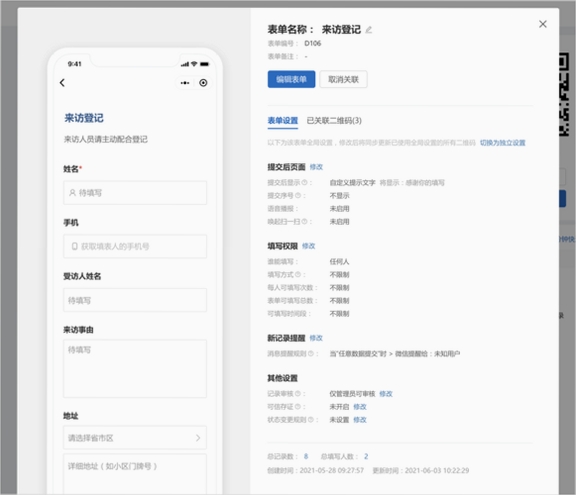Click the 受访人姓名 input field
Viewport: 576px width, 495px height.
[135, 300]
